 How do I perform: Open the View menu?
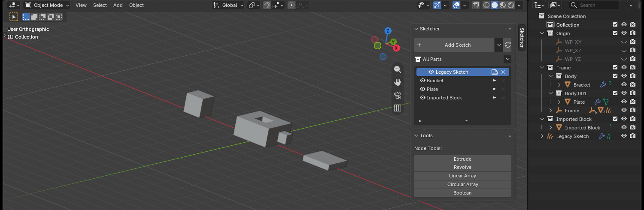[x=81, y=5]
